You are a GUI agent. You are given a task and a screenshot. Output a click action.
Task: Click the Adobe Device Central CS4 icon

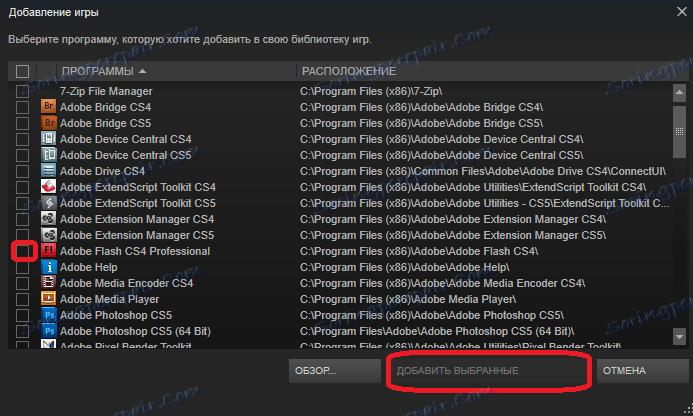[x=49, y=138]
